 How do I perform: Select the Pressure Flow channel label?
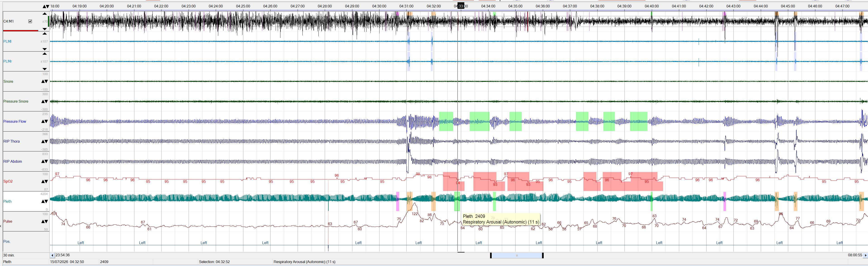click(x=15, y=122)
